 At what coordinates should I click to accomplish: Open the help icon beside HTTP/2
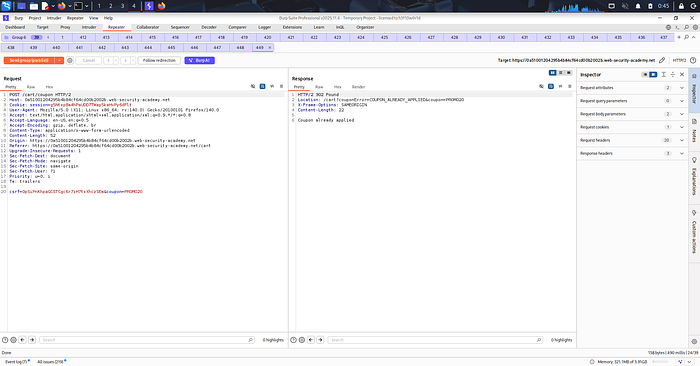point(693,60)
